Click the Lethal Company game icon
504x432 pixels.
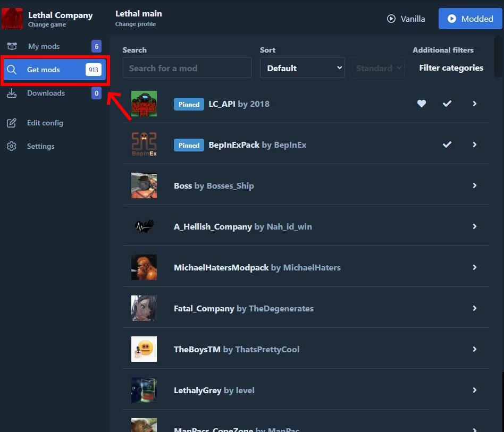[12, 18]
